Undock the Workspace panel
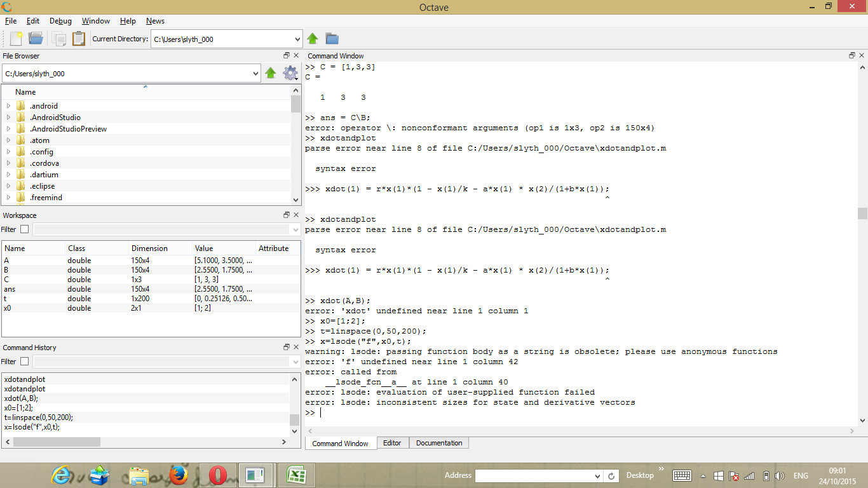This screenshot has width=868, height=488. pos(287,215)
